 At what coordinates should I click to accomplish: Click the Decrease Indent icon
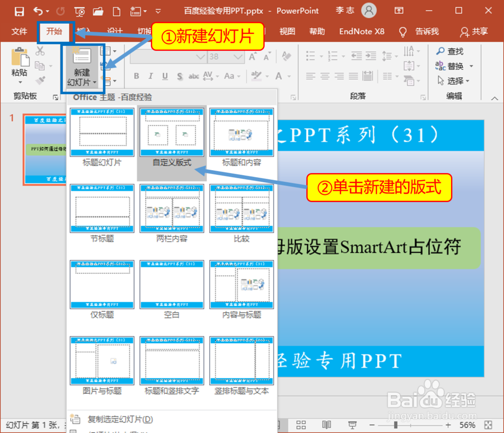pyautogui.click(x=356, y=56)
